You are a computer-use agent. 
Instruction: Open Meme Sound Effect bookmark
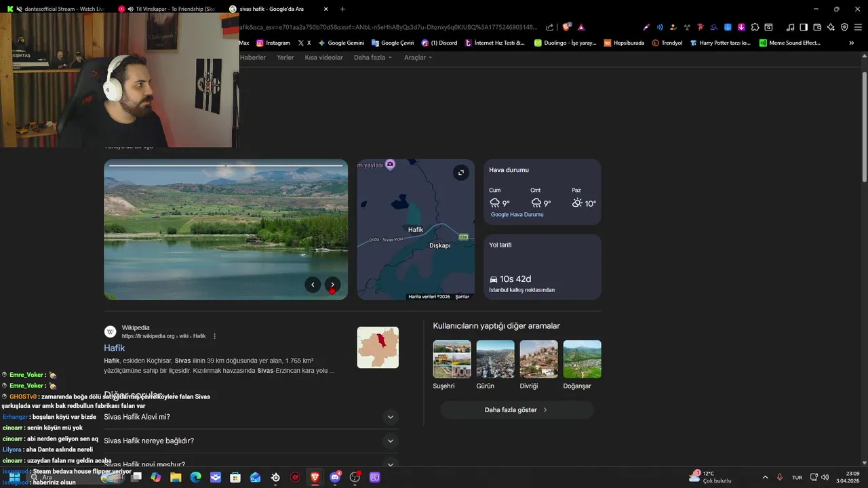point(790,43)
